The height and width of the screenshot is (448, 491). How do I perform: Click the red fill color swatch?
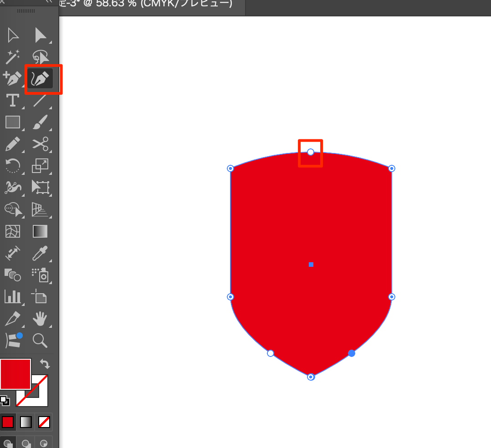[15, 374]
